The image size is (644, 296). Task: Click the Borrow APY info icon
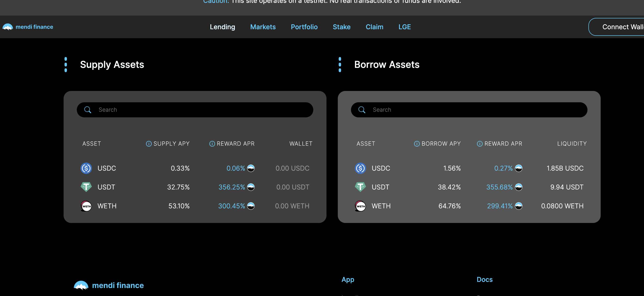(416, 144)
